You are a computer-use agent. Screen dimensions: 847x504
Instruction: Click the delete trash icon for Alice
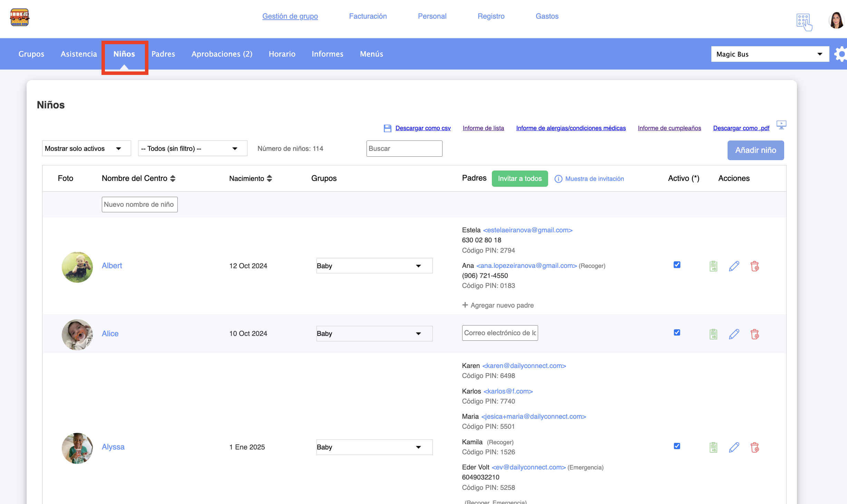click(754, 334)
